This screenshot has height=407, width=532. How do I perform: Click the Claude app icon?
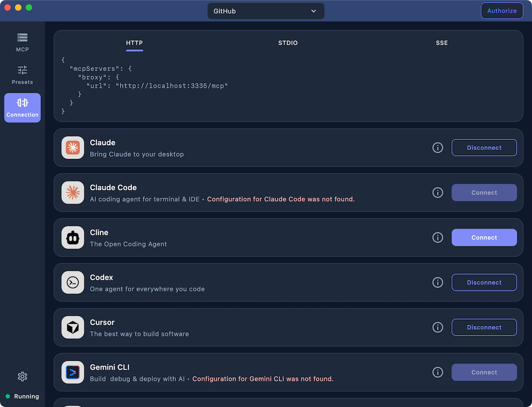[x=72, y=147]
